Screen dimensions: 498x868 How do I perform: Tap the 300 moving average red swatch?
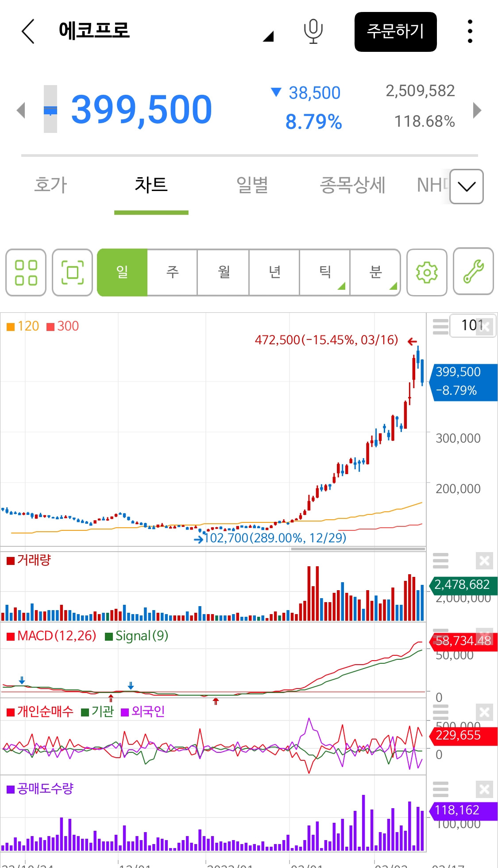(x=50, y=327)
